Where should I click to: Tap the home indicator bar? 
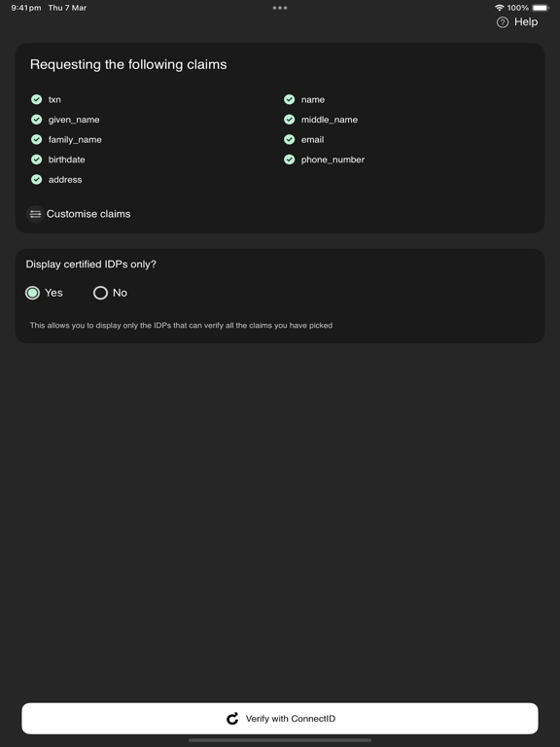280,740
